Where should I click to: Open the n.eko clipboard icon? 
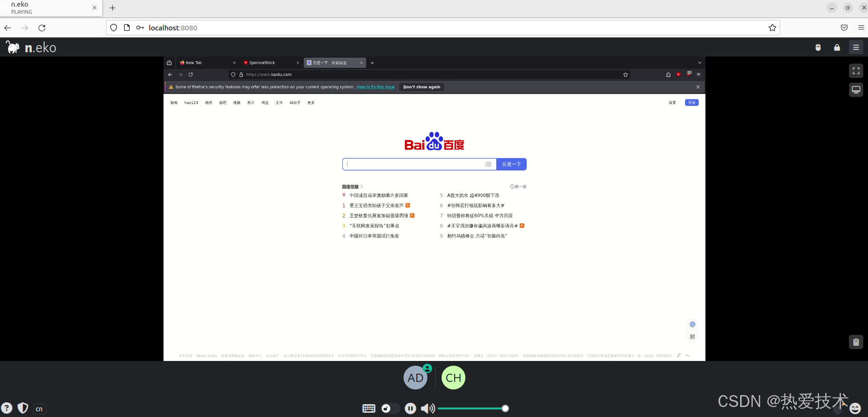point(856,342)
